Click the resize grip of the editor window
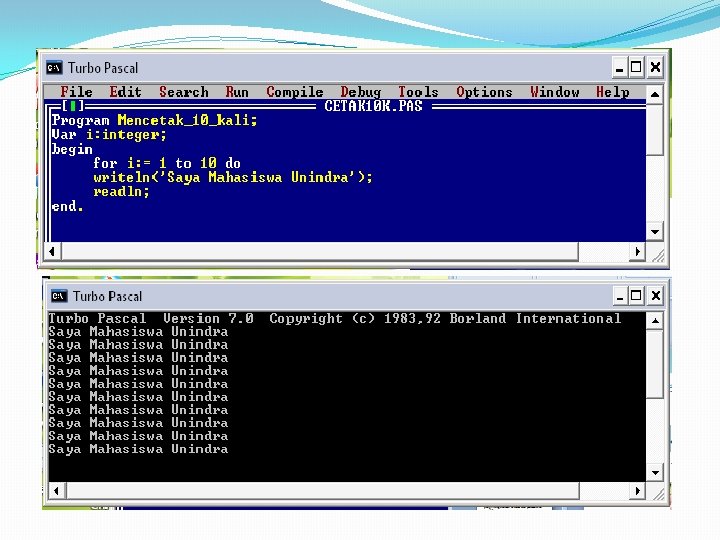 point(658,255)
